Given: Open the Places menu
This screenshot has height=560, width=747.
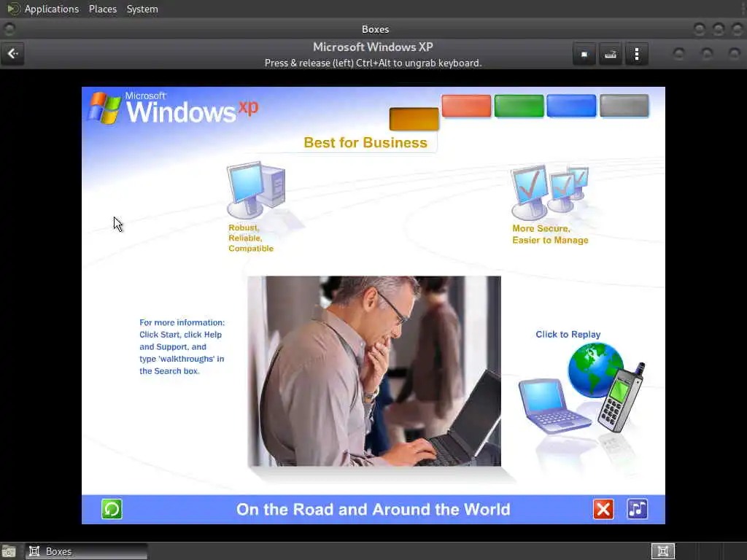Looking at the screenshot, I should coord(102,9).
